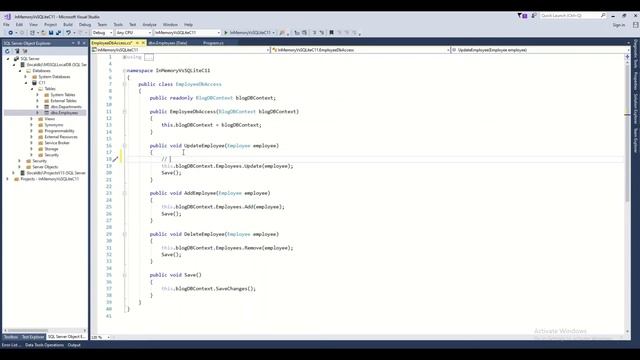Click the dbo.Employees table icon
The height and width of the screenshot is (360, 640).
[x=47, y=113]
